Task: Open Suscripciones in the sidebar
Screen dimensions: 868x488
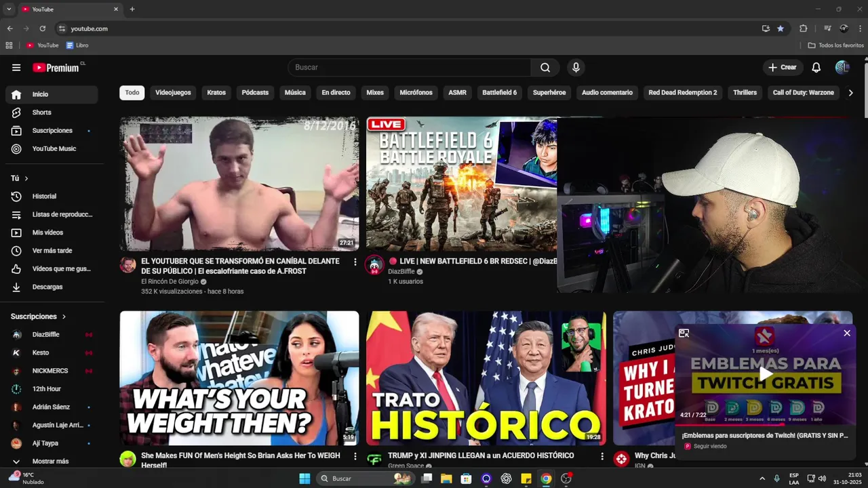Action: pos(52,130)
